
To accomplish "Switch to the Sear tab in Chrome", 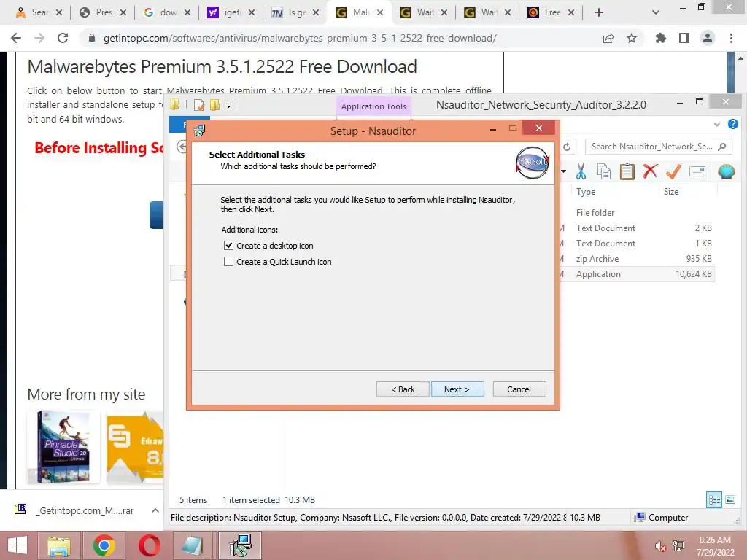I will click(x=38, y=12).
